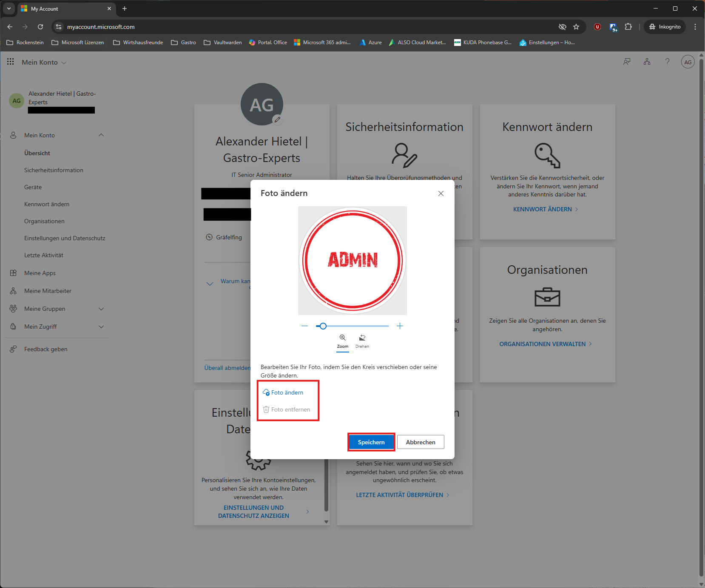The width and height of the screenshot is (705, 588).
Task: Bookmark this page with the star icon
Action: [x=576, y=27]
